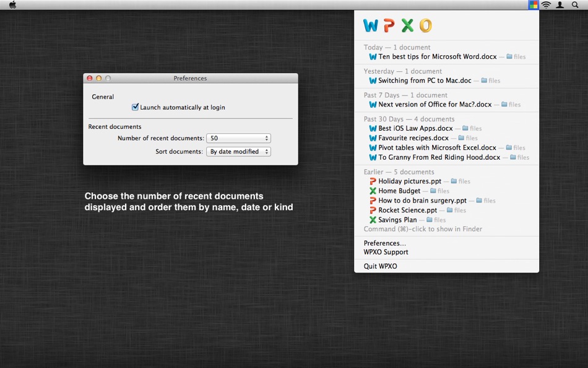Open Number of recent documents dropdown

tap(238, 138)
